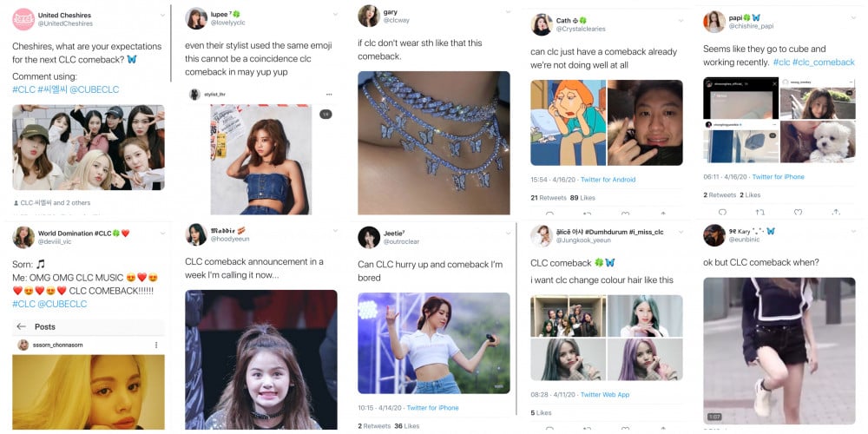Like papi's tweet with the heart icon

click(x=798, y=212)
